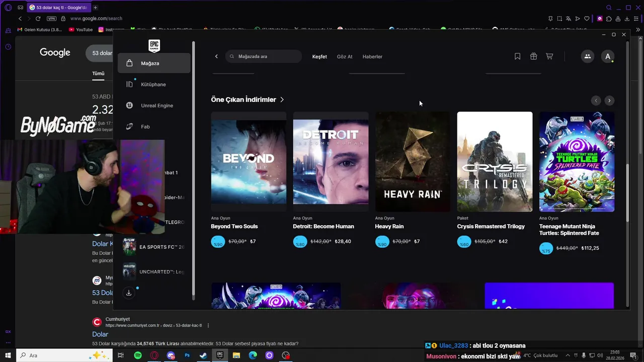Image resolution: width=644 pixels, height=362 pixels.
Task: Show next featured discounts carousel page
Action: click(609, 101)
